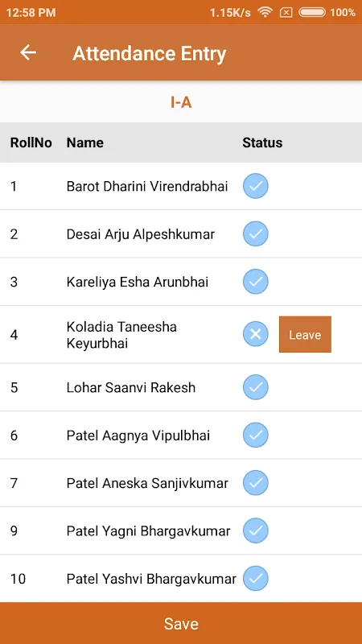362x644 pixels.
Task: Tap the Attendance Entry title
Action: point(150,54)
